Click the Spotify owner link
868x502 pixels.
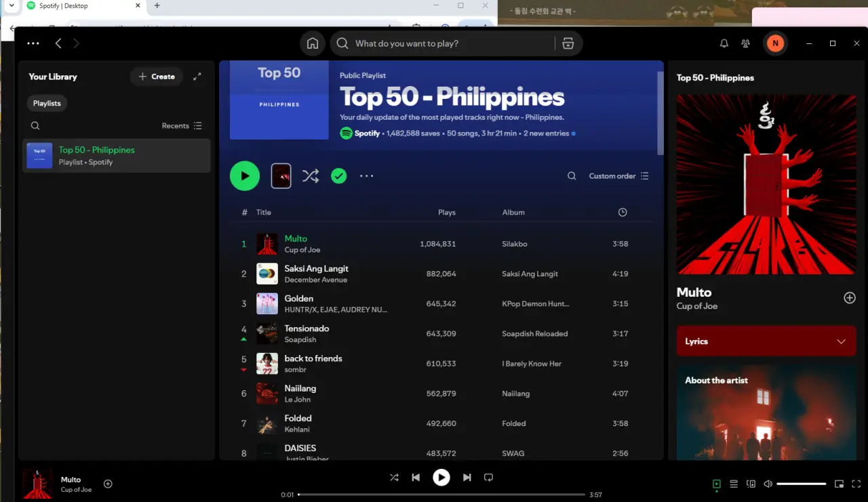(x=368, y=133)
